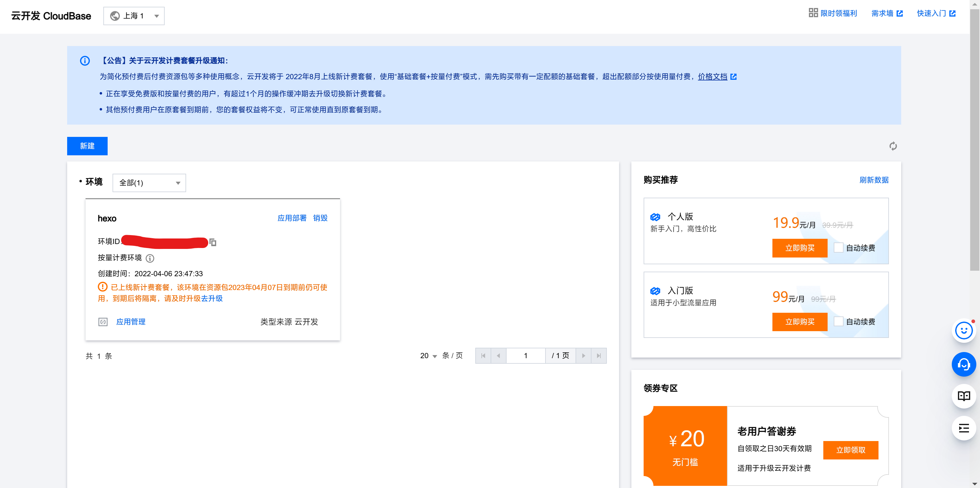
Task: Click the 19.9元/月 price text
Action: [x=794, y=223]
